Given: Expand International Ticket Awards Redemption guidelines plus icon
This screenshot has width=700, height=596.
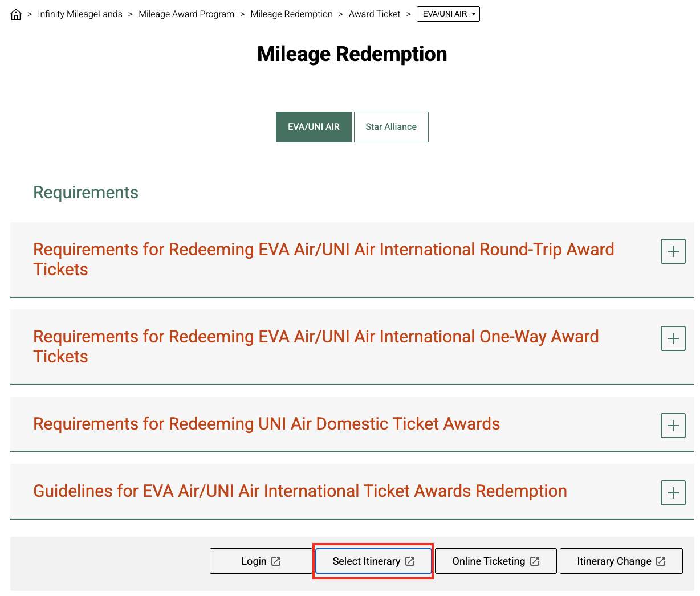Looking at the screenshot, I should pyautogui.click(x=673, y=493).
